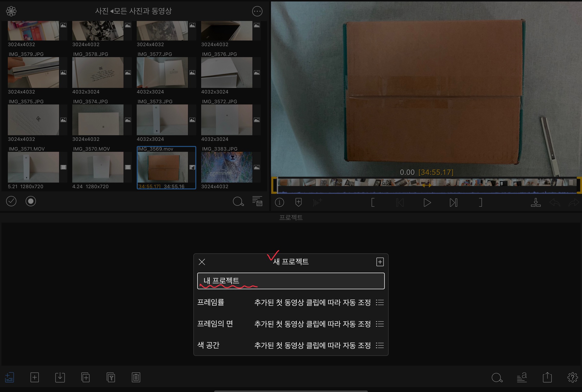Viewport: 582px width, 392px height.
Task: Click the 내 프로젝트 name field
Action: 291,281
